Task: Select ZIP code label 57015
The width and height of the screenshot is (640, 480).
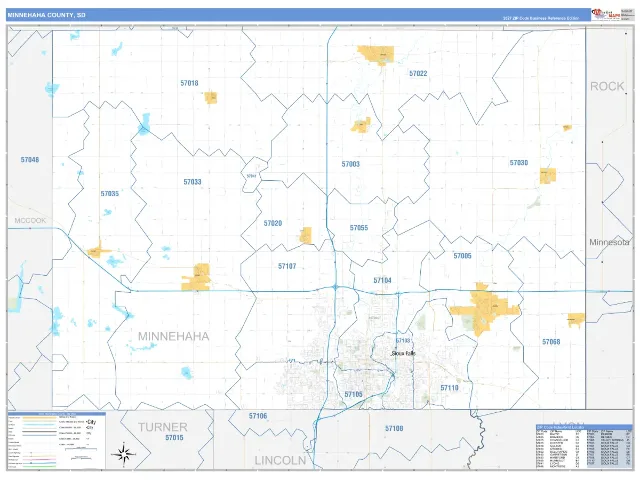Action: (174, 438)
